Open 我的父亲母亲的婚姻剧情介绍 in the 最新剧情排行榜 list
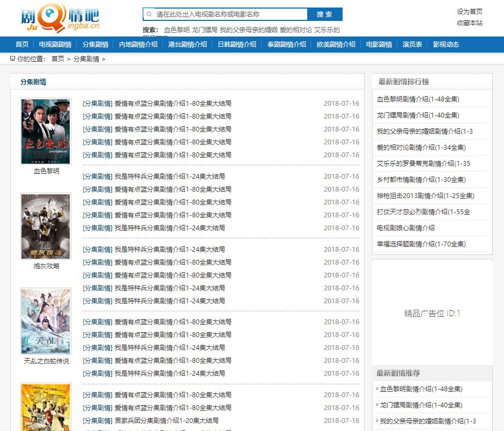The height and width of the screenshot is (431, 504). 425,132
